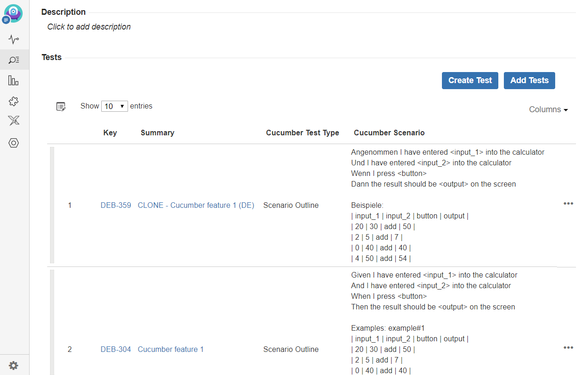This screenshot has width=588, height=375.
Task: Sort by Cucumber Test Type header
Action: (302, 133)
